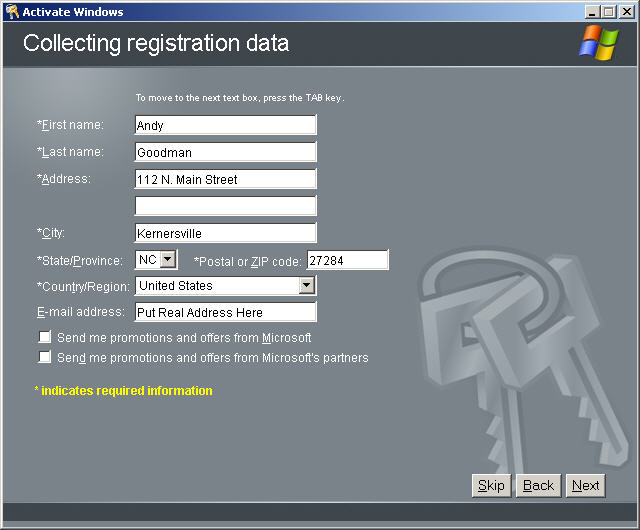Select the Address field with 112 N. Main Street

(x=225, y=179)
